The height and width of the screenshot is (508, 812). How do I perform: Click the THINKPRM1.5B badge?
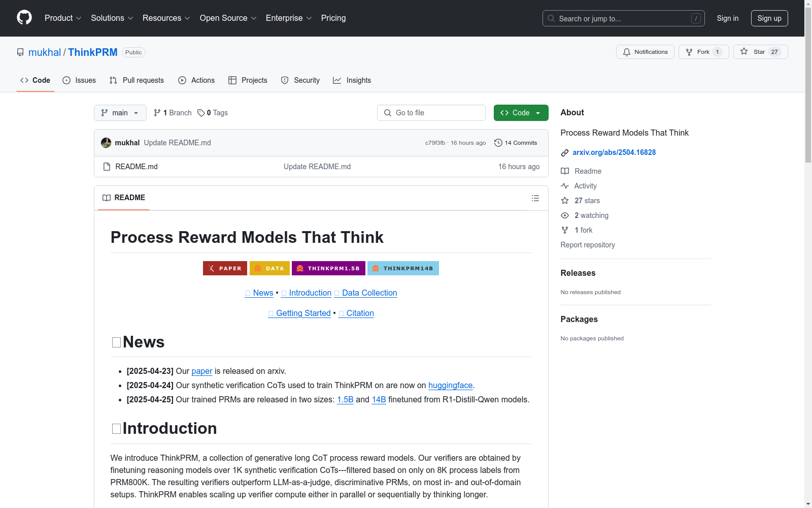pos(328,268)
